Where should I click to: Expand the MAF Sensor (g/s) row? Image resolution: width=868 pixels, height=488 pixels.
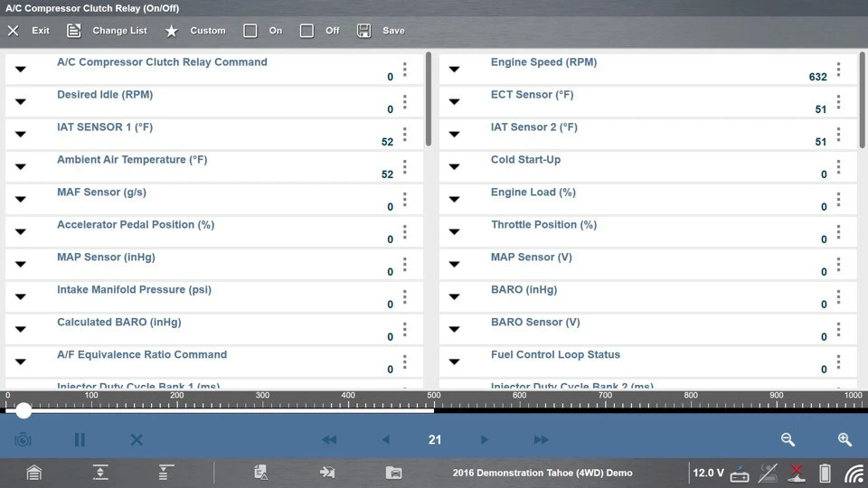[21, 200]
